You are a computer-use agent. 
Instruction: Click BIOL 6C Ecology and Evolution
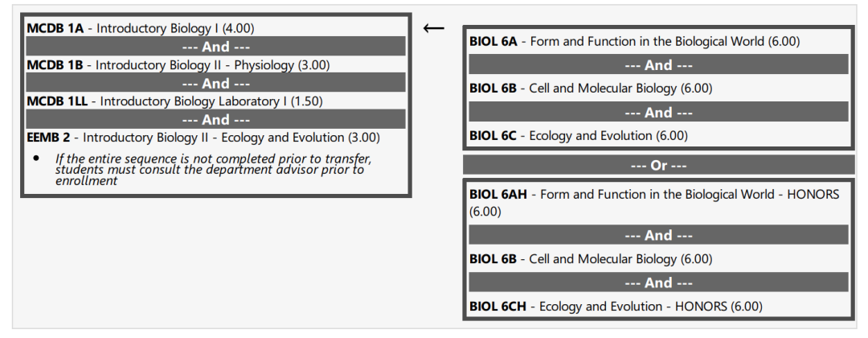(x=579, y=136)
